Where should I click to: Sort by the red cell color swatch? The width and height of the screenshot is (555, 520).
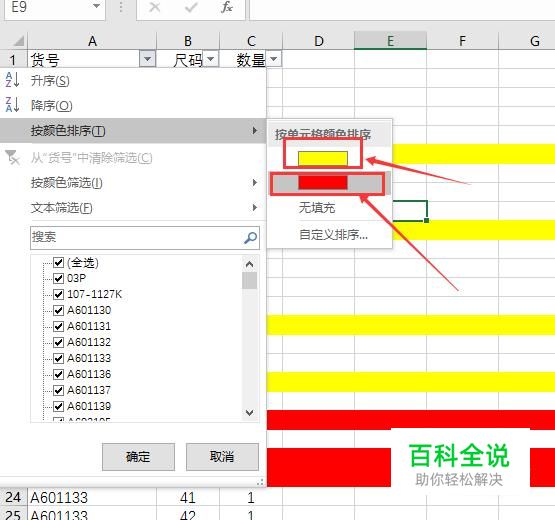coord(323,183)
